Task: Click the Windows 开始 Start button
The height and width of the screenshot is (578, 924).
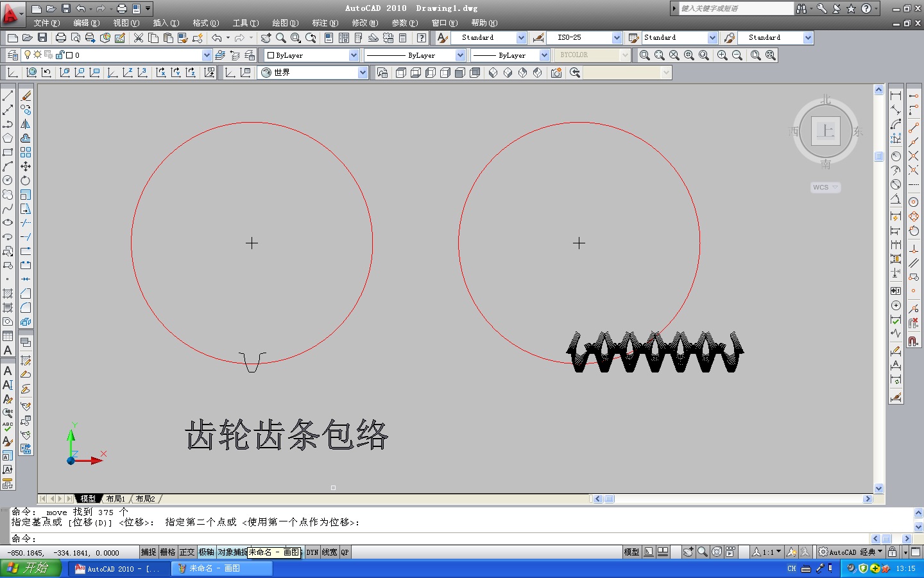Action: click(x=31, y=568)
